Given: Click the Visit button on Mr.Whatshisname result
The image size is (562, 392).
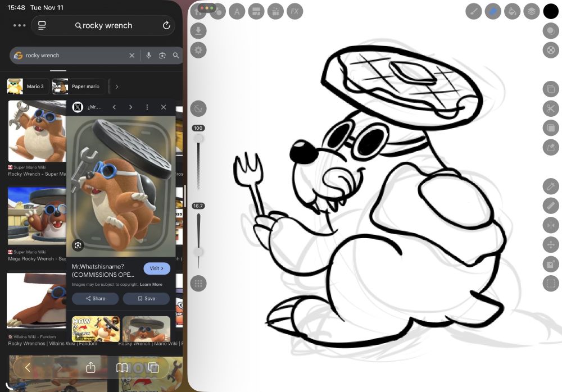Looking at the screenshot, I should [x=157, y=268].
